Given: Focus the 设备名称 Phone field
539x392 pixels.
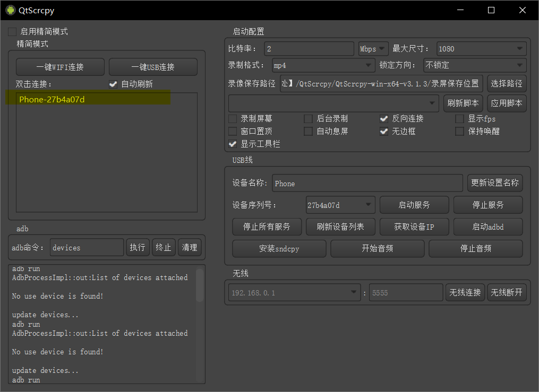Looking at the screenshot, I should (367, 183).
